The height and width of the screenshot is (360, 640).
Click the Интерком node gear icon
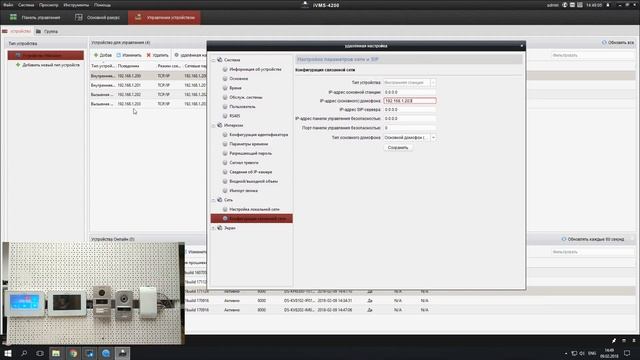click(x=220, y=125)
